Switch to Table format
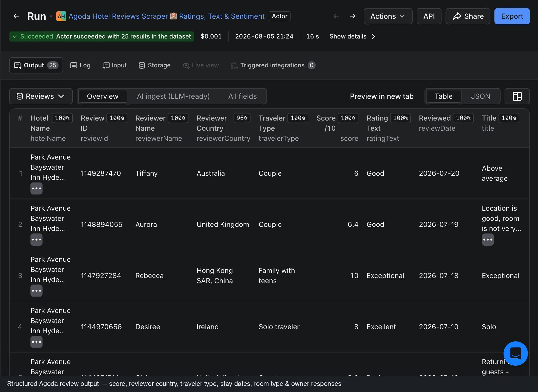The image size is (538, 392). [444, 96]
